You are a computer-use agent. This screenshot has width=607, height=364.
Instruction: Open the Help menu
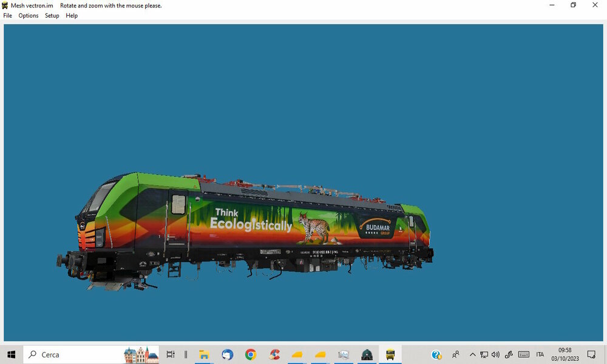click(x=72, y=16)
